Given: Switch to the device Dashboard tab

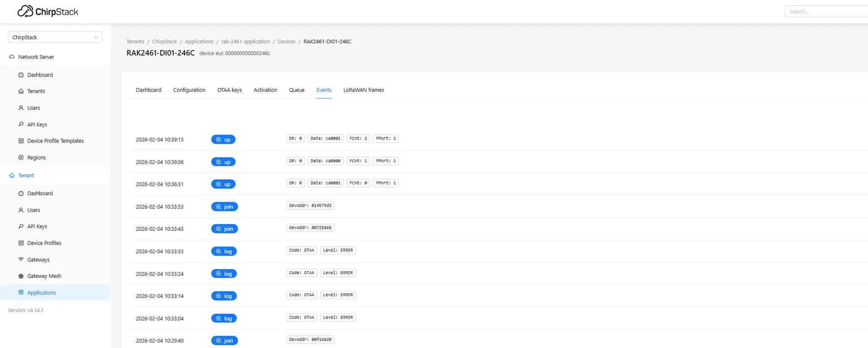Looking at the screenshot, I should point(149,90).
